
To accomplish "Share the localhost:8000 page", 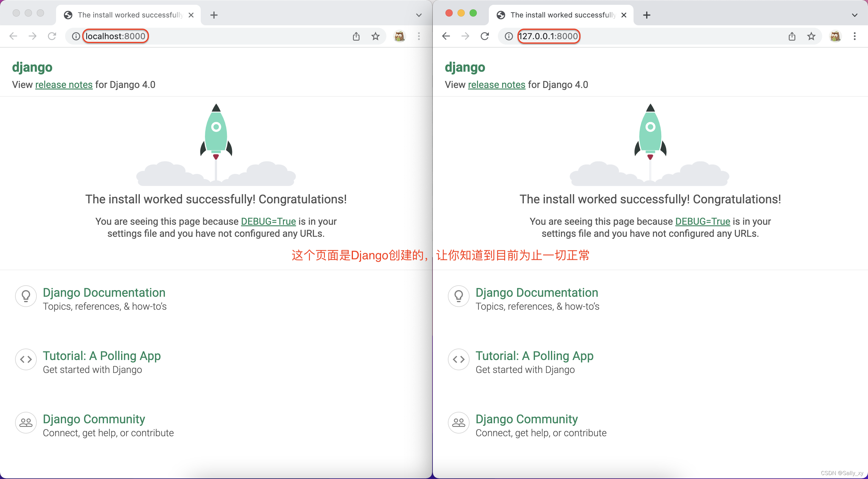I will pos(356,36).
